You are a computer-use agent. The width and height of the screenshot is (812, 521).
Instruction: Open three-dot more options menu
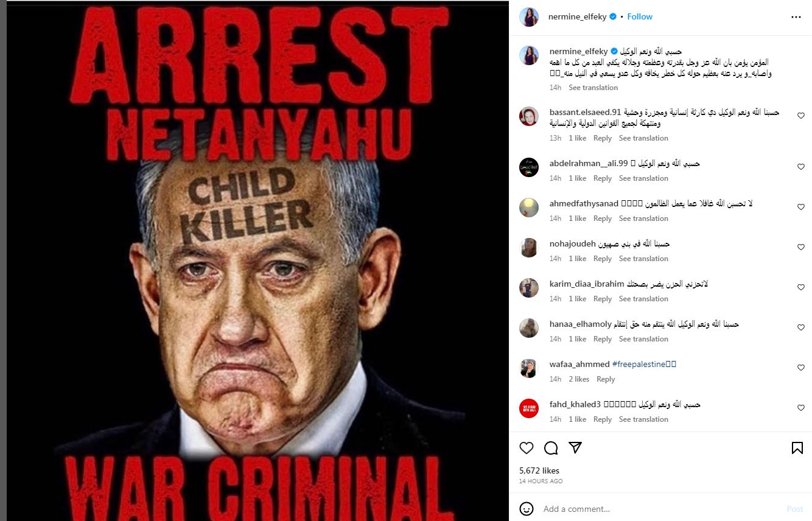[x=796, y=17]
